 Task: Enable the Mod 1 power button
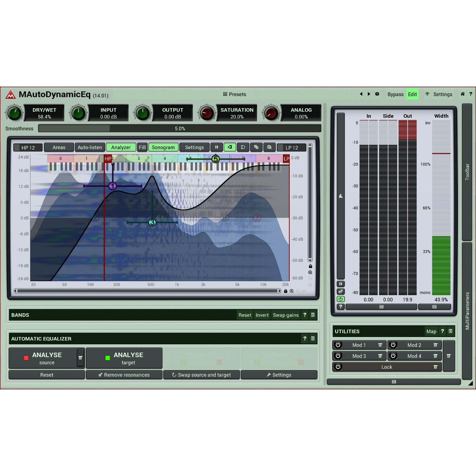pyautogui.click(x=338, y=345)
